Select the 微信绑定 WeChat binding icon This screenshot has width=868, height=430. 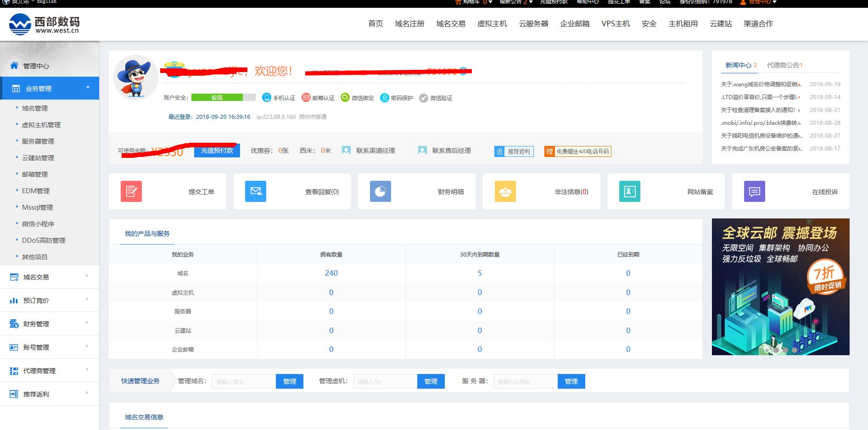tap(345, 97)
